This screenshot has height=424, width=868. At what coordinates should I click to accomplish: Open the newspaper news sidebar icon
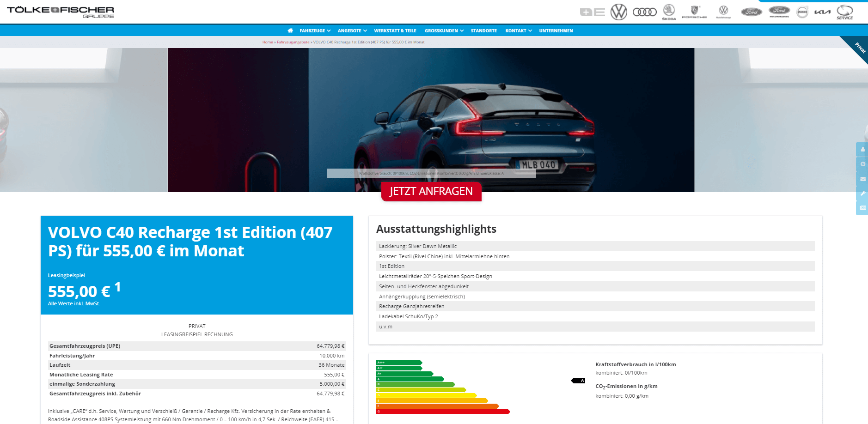pos(862,208)
